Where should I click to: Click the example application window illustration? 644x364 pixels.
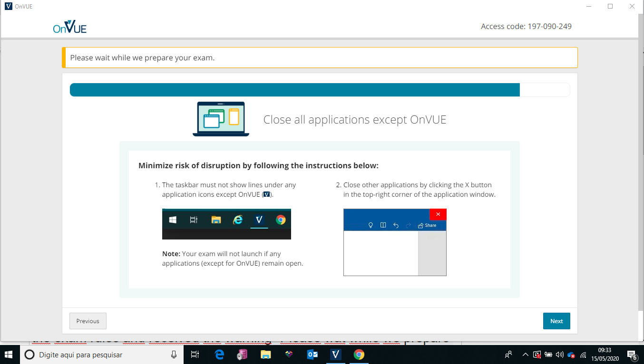pos(395,242)
